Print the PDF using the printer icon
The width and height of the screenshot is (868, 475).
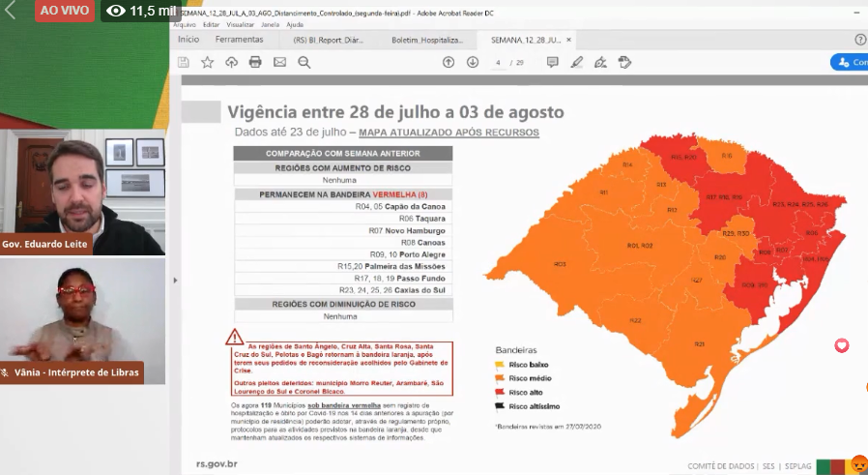[x=255, y=62]
